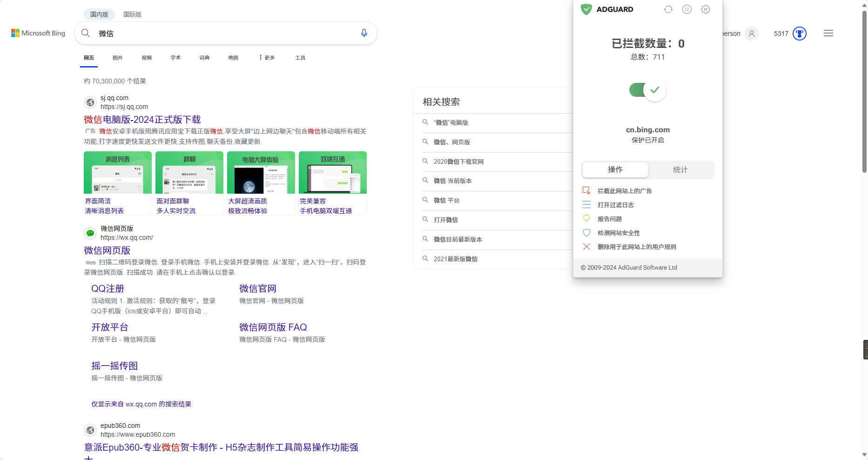Viewport: 868px width, 460px height.
Task: Click the sj.qq.com globe favicon
Action: pyautogui.click(x=90, y=102)
